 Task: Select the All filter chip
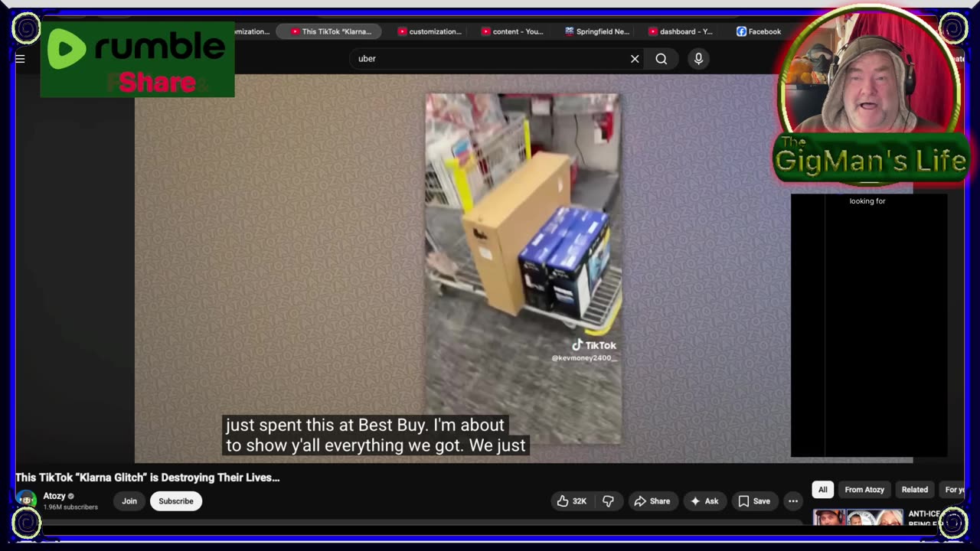click(x=823, y=490)
